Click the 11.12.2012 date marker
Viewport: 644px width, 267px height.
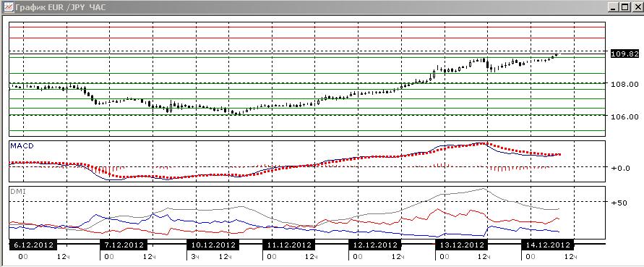tap(288, 245)
